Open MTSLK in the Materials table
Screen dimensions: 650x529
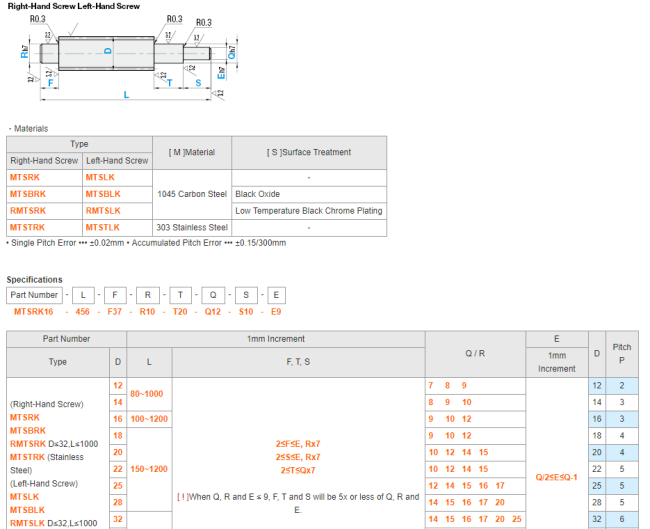pos(100,177)
